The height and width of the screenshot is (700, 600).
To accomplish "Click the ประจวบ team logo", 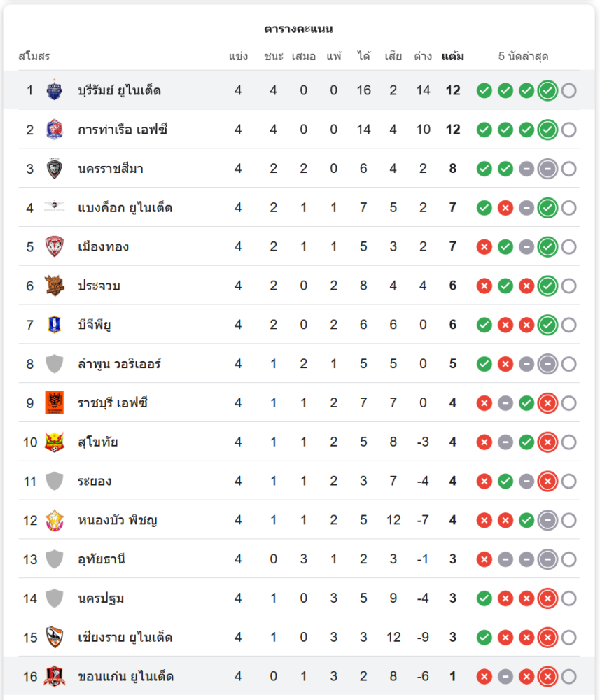I will (54, 286).
